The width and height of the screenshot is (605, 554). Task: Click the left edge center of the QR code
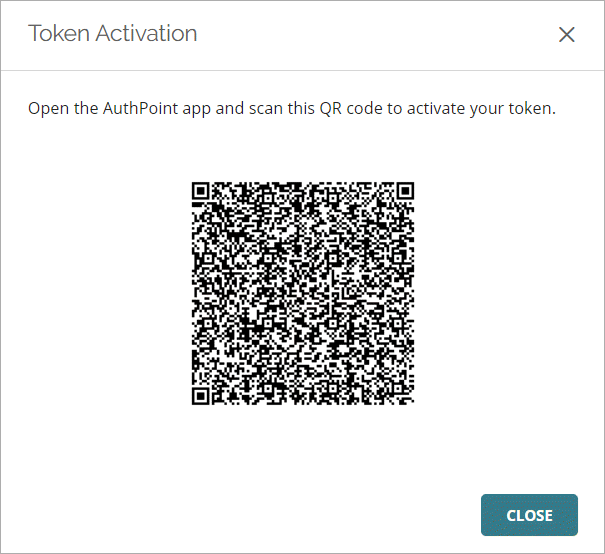194,294
